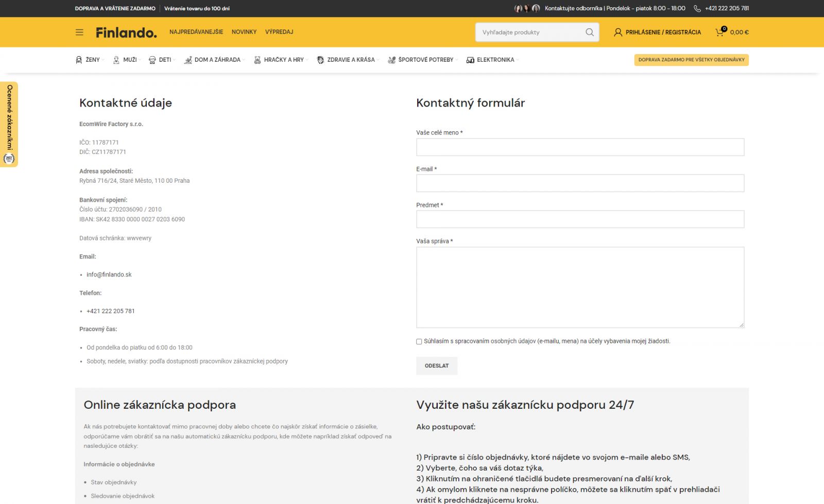
Task: Click the Zdravie a krása face icon
Action: click(x=320, y=60)
